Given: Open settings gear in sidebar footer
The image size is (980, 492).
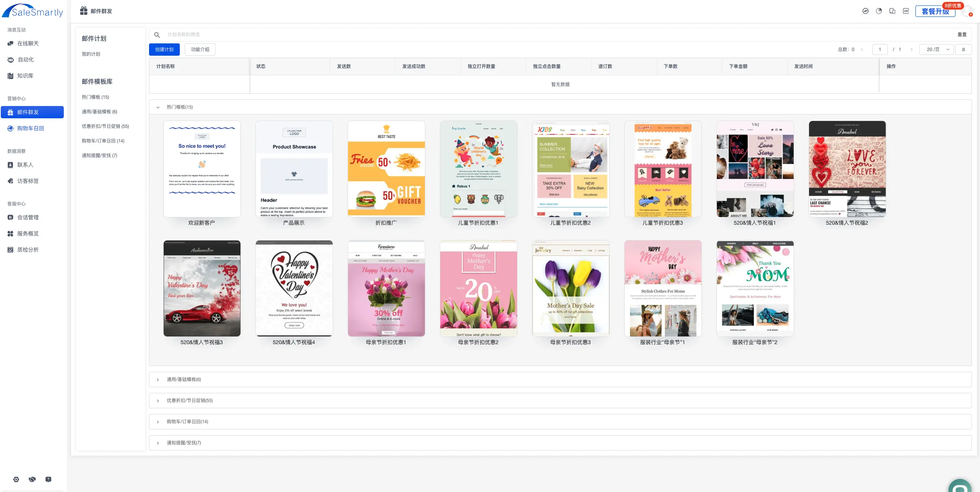Looking at the screenshot, I should [x=16, y=479].
